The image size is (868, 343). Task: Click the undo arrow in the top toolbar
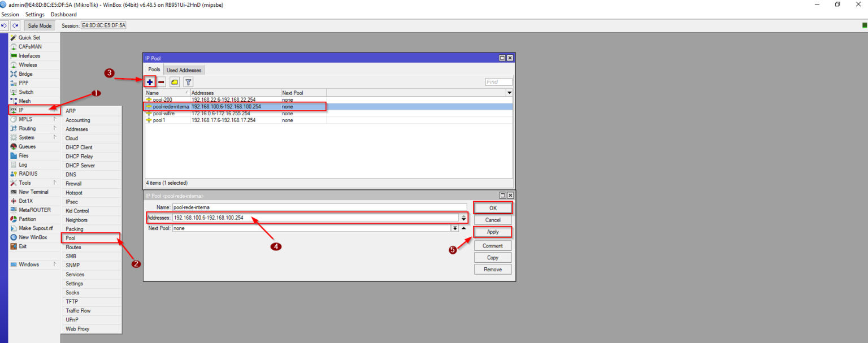(4, 25)
